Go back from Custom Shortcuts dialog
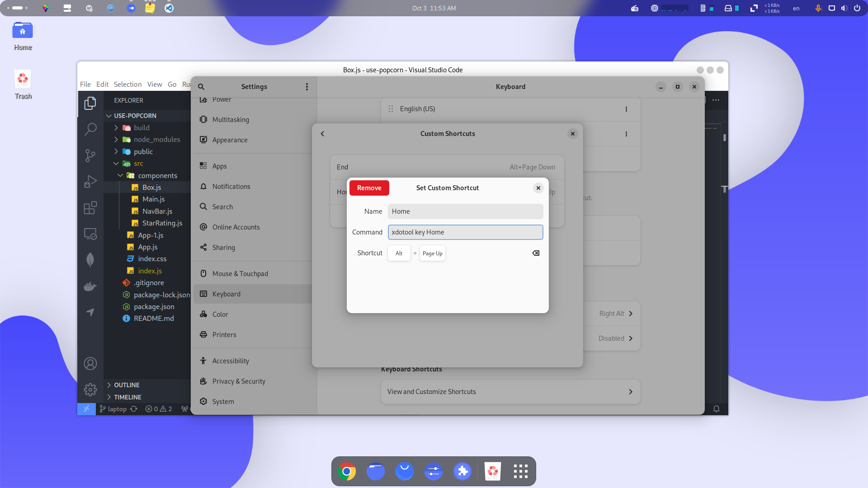Screen dimensions: 868x488 coord(322,134)
